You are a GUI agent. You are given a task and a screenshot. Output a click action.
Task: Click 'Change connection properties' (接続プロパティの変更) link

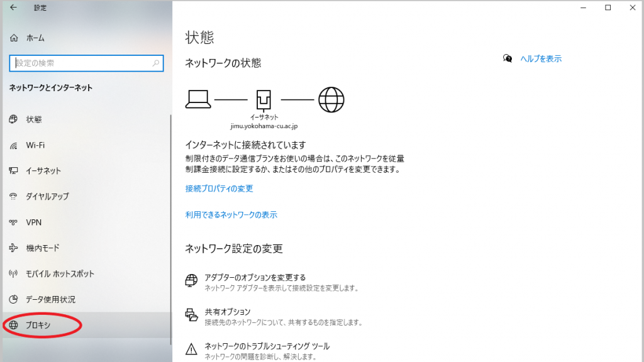tap(219, 189)
